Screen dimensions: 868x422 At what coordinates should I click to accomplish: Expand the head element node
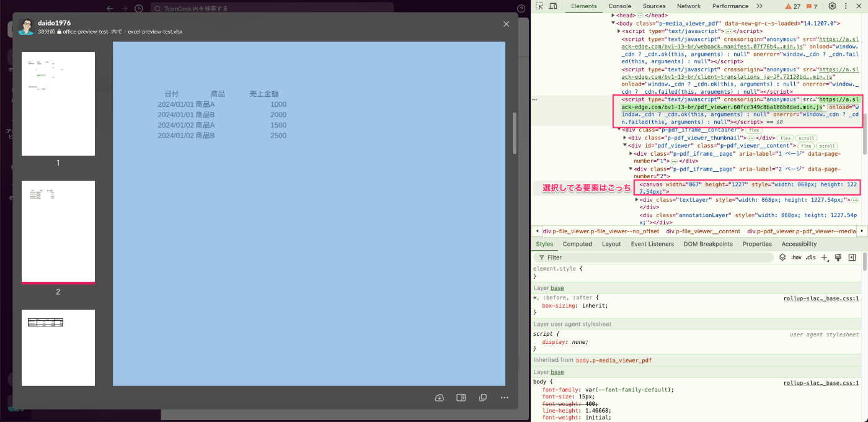pyautogui.click(x=614, y=15)
